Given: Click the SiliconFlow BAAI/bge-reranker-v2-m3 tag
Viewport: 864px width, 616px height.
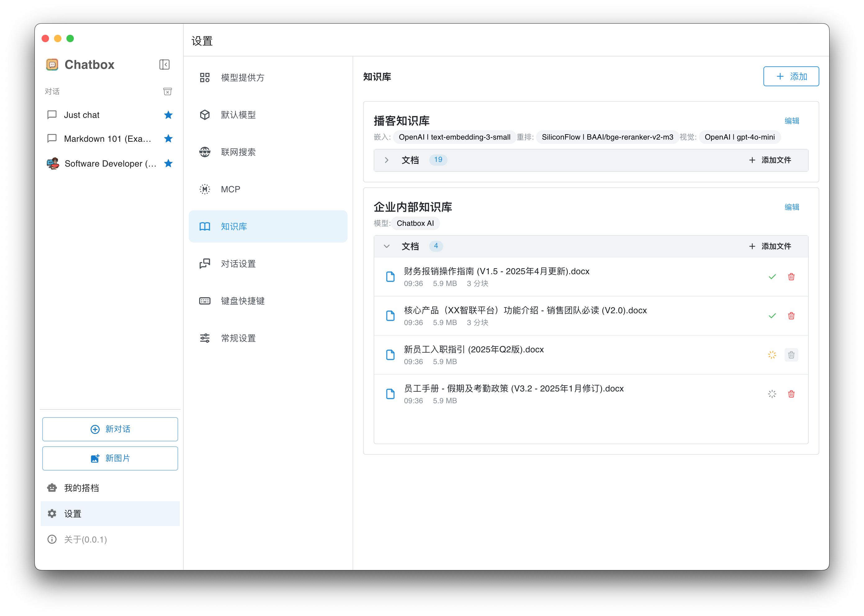Looking at the screenshot, I should [x=607, y=137].
